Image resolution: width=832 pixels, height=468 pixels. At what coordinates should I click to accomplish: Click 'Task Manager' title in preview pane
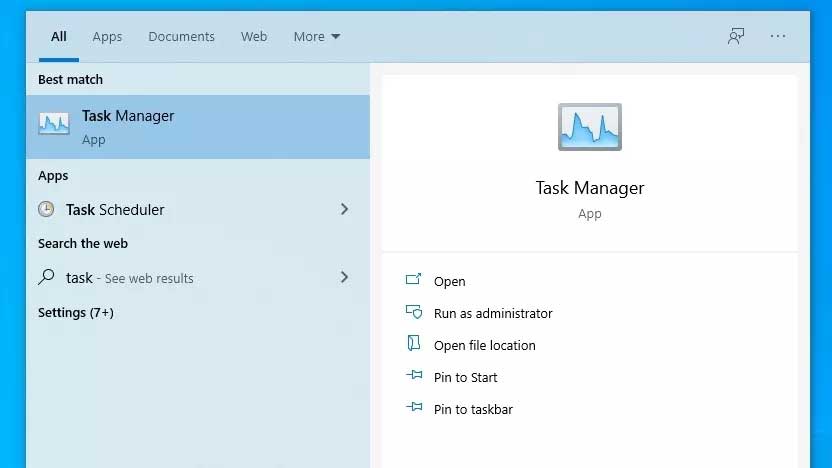tap(590, 188)
